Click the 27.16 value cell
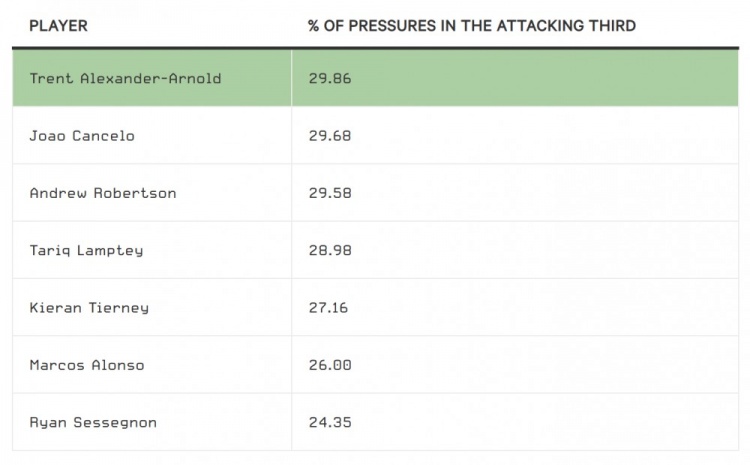750x465 pixels. coord(515,308)
